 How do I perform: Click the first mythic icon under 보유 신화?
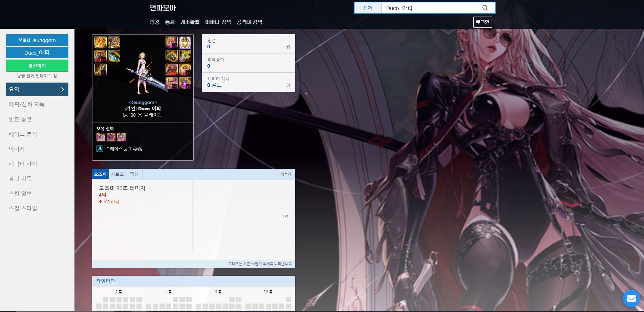tap(101, 137)
